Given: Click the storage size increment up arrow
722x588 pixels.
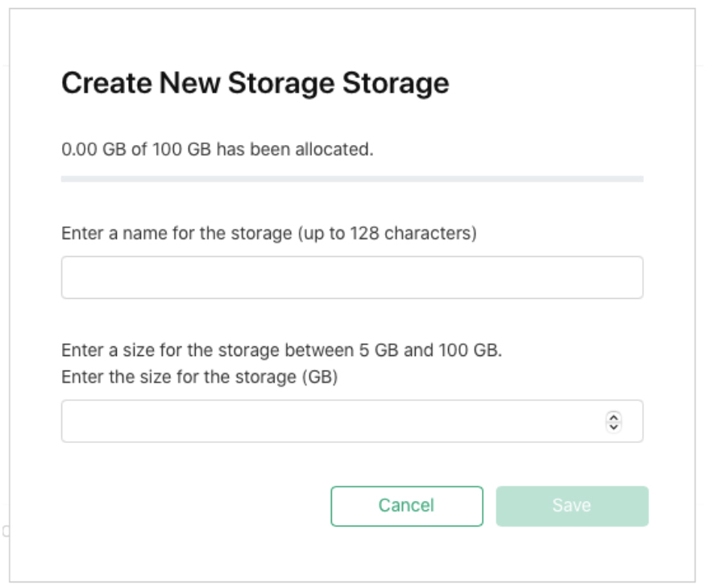Looking at the screenshot, I should (613, 417).
